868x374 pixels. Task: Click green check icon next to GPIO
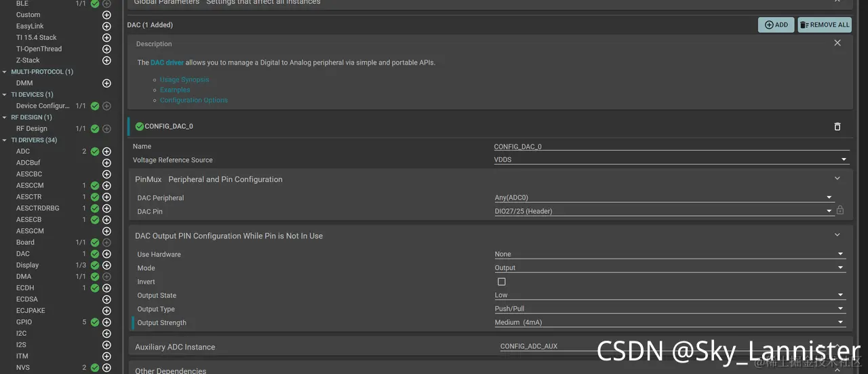95,322
